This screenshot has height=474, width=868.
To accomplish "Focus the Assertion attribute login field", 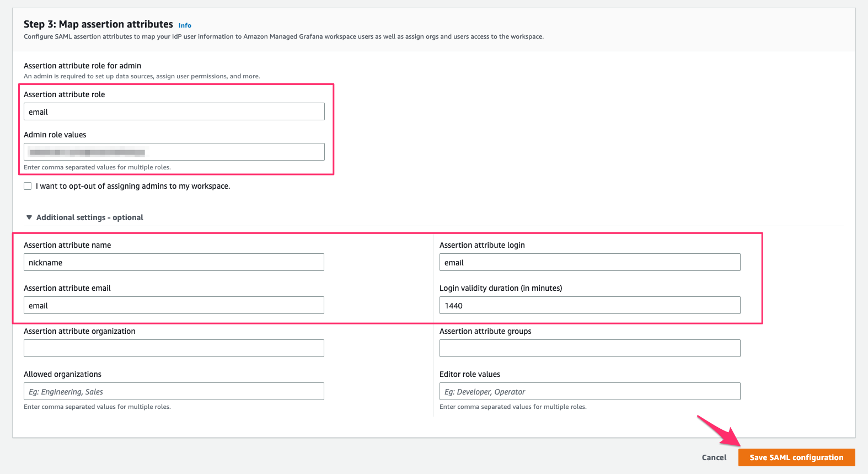I will coord(590,262).
